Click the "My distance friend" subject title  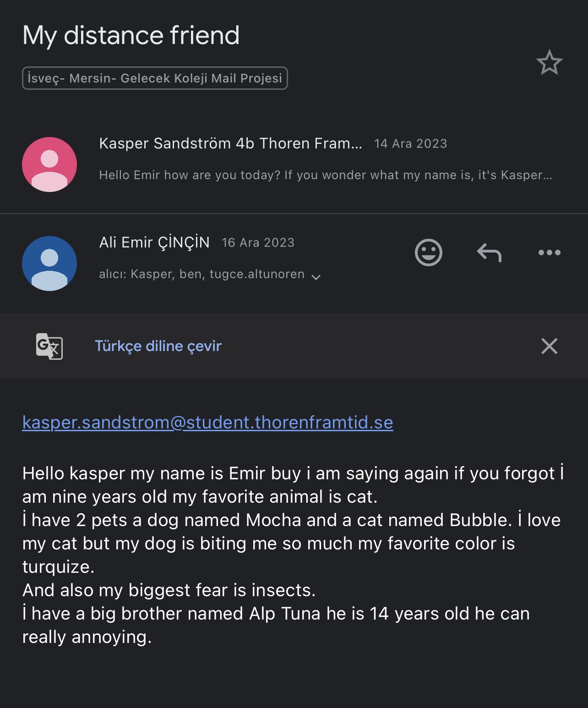coord(131,35)
